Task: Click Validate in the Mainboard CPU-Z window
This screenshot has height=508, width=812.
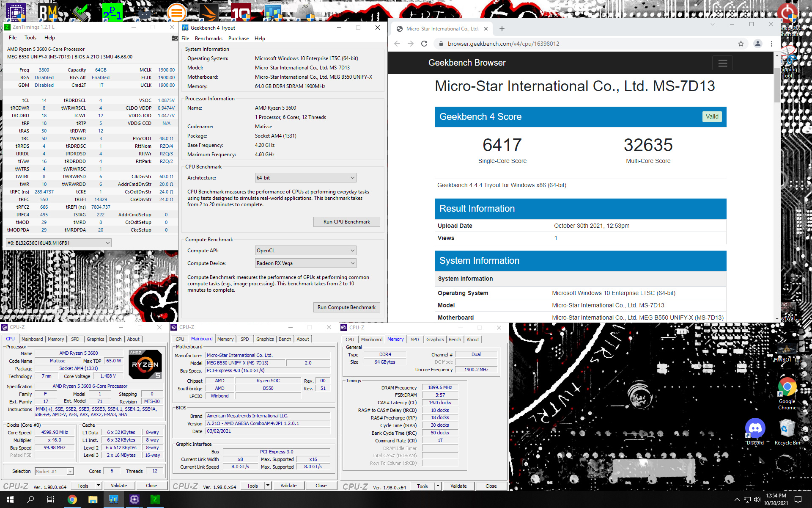Action: [288, 486]
